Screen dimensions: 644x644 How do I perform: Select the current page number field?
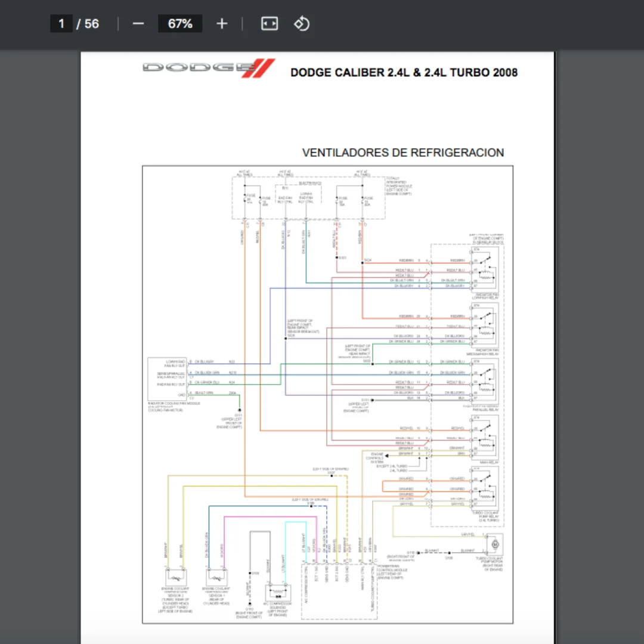click(x=61, y=24)
